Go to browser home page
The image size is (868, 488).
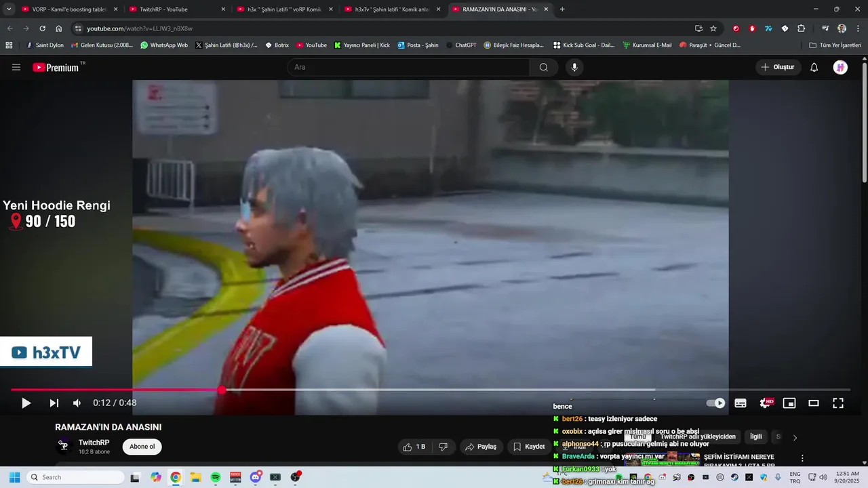58,28
